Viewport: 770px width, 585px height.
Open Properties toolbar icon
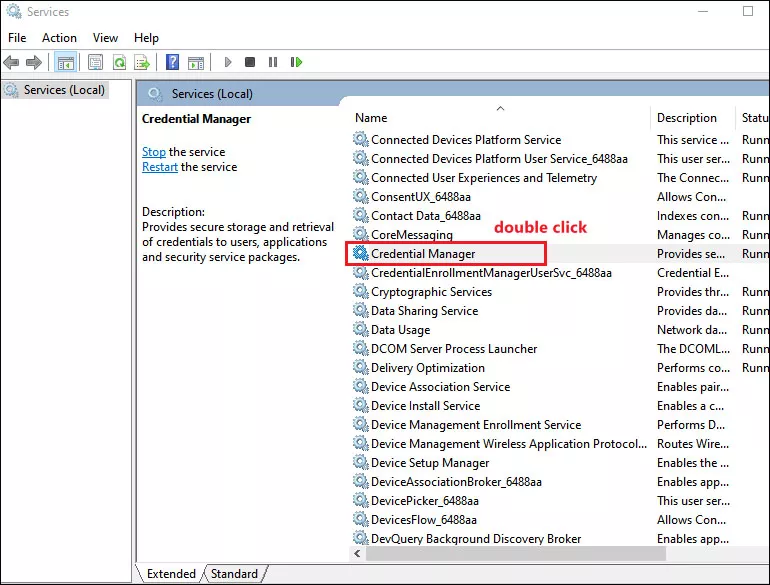tap(95, 62)
